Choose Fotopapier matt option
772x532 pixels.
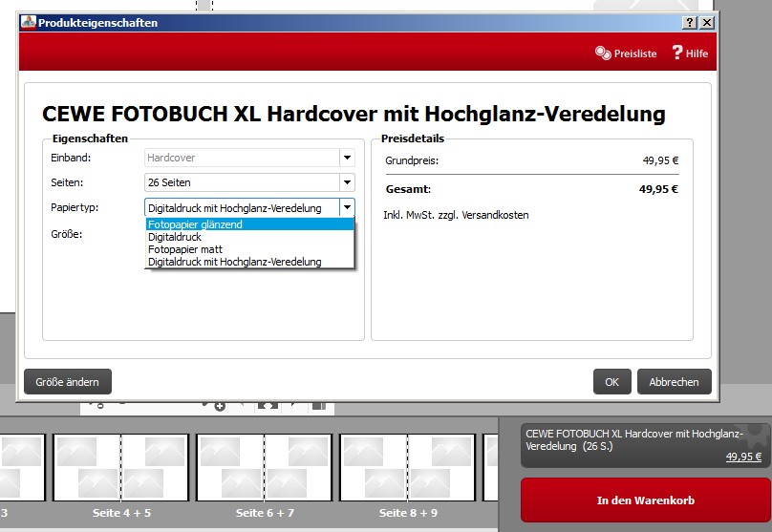click(249, 249)
